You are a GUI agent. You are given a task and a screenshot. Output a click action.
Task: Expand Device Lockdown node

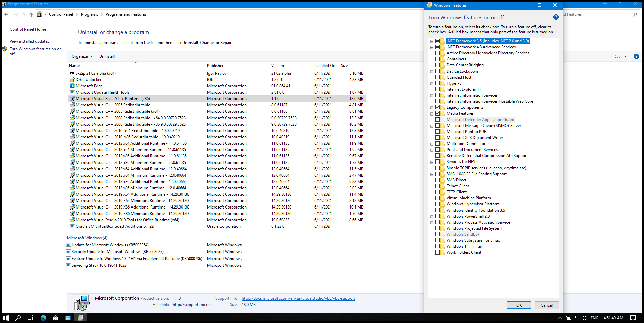click(432, 72)
